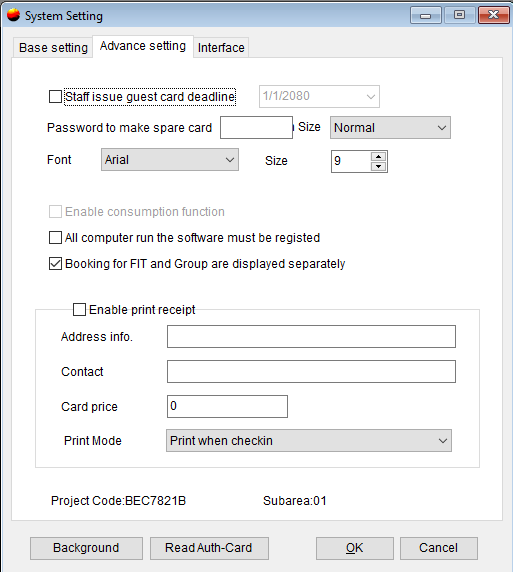Click the Background button

coord(86,548)
